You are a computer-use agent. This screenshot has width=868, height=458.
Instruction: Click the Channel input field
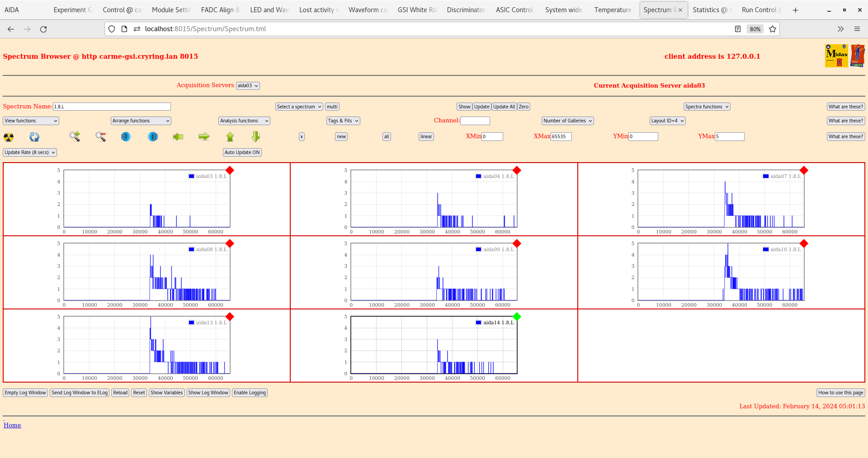coord(475,121)
